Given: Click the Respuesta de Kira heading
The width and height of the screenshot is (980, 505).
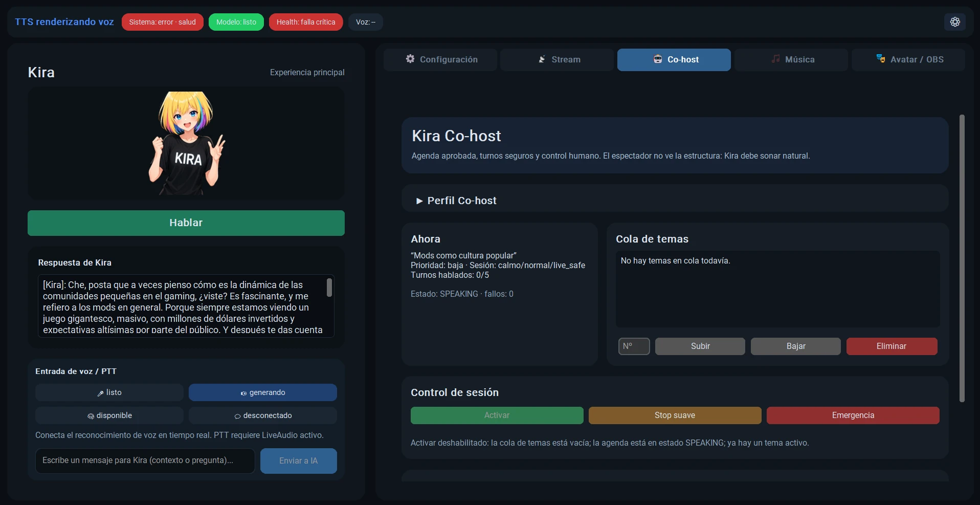Looking at the screenshot, I should 75,262.
